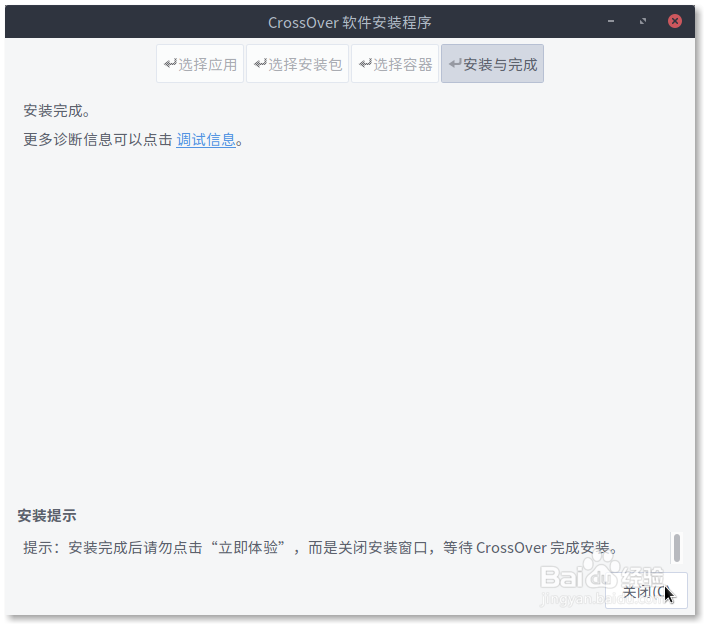This screenshot has width=704, height=624.
Task: Maximize the CrossOver installer window
Action: 643,21
